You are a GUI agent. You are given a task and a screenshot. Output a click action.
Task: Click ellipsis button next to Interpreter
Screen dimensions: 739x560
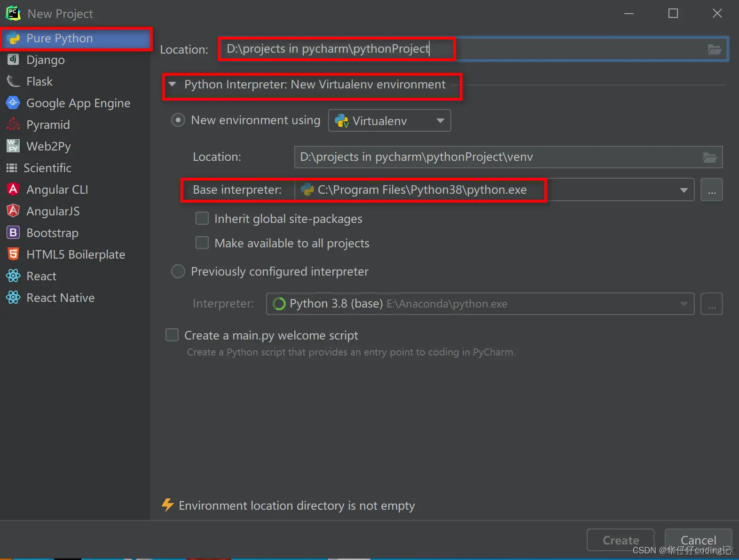(712, 304)
